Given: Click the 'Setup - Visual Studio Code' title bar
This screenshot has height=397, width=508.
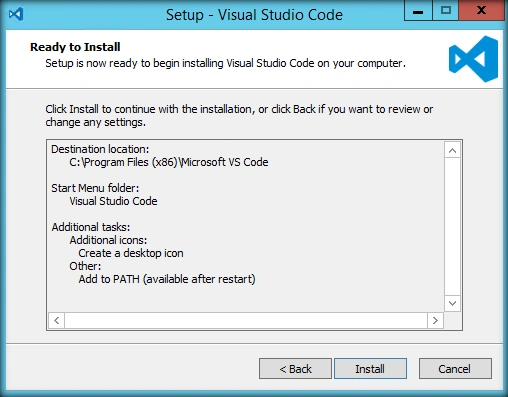Looking at the screenshot, I should coord(254,15).
